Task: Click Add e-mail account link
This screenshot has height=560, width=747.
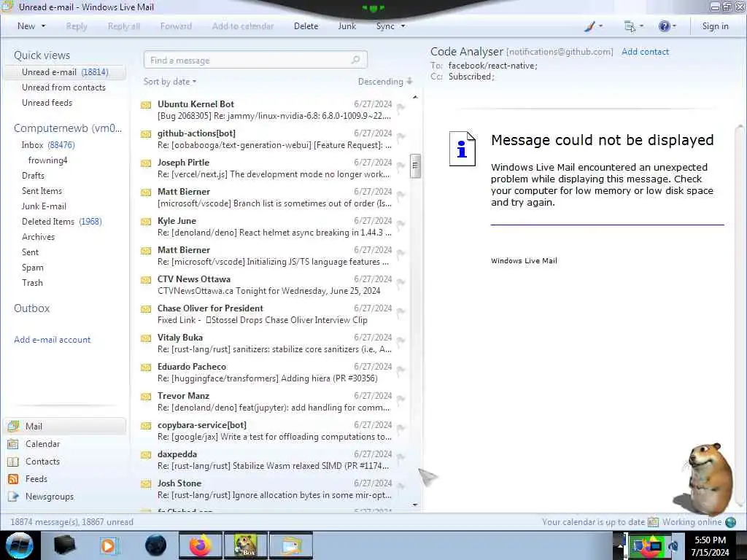Action: click(x=53, y=340)
